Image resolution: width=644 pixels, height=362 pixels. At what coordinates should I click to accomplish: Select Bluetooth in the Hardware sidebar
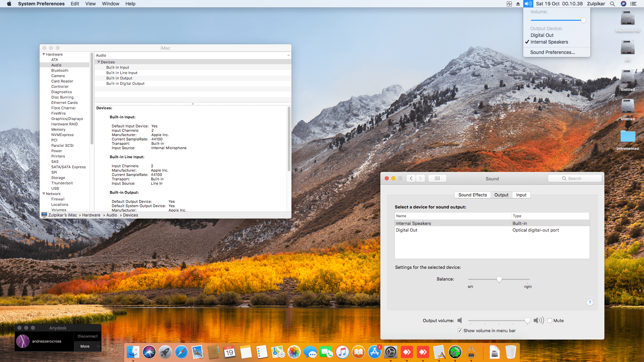coord(60,70)
